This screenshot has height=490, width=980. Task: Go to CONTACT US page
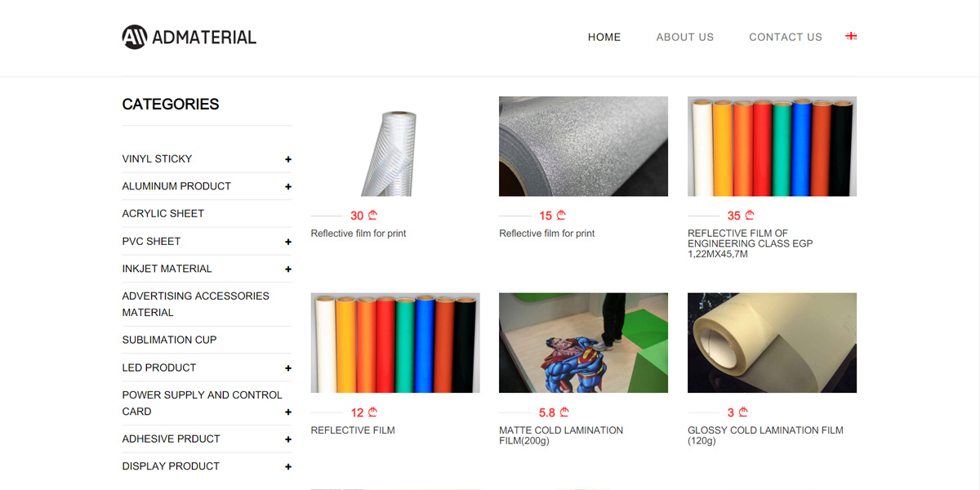pyautogui.click(x=786, y=37)
